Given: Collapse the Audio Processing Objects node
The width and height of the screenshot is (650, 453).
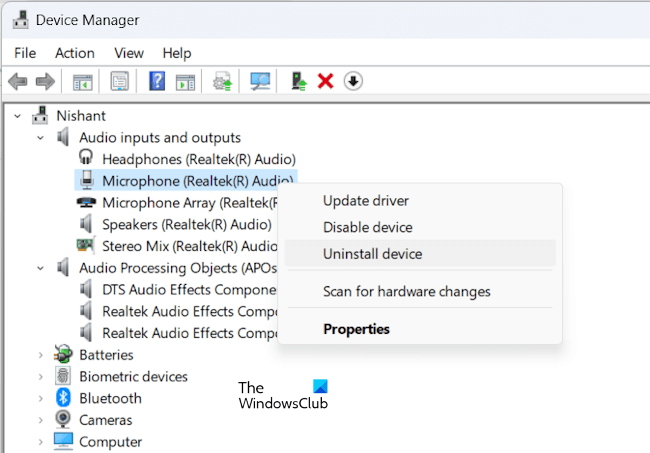Looking at the screenshot, I should (40, 268).
